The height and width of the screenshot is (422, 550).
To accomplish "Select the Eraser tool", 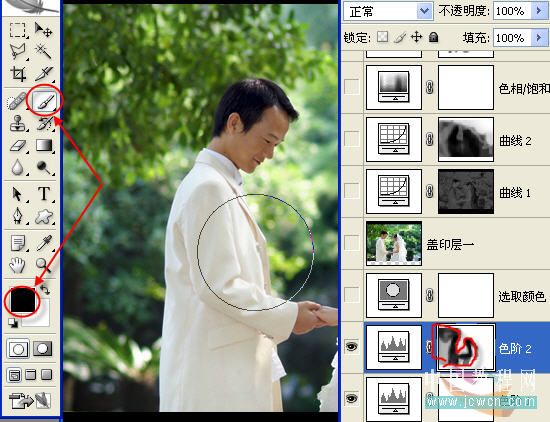I will tap(18, 145).
